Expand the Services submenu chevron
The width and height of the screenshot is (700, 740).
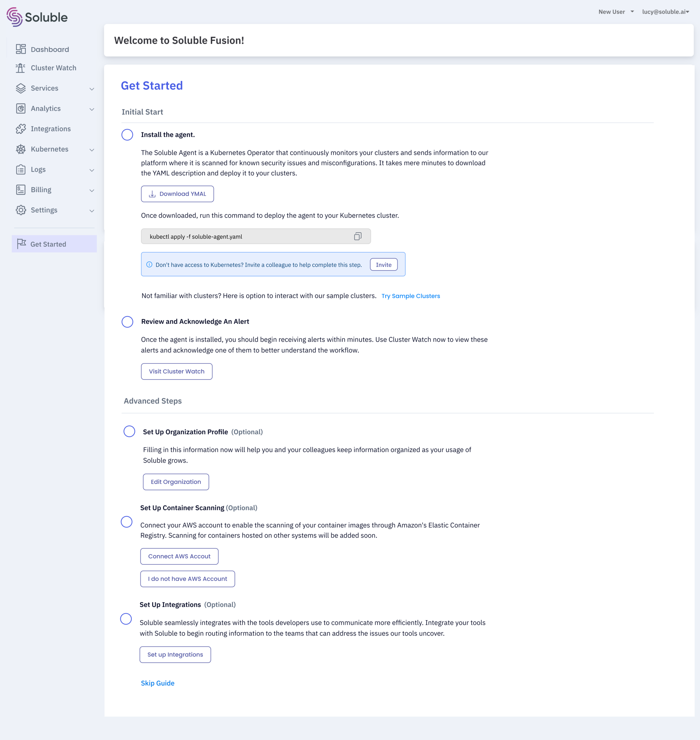(x=92, y=89)
